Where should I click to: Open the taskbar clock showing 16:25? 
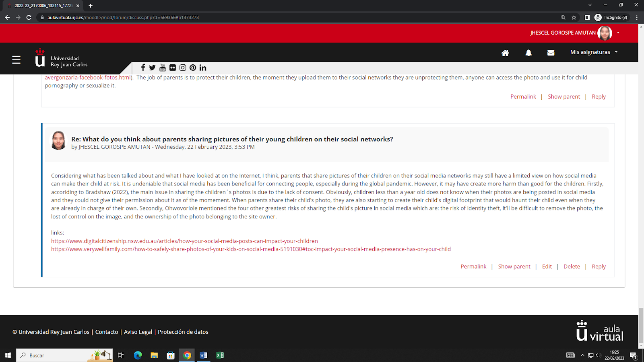(614, 355)
